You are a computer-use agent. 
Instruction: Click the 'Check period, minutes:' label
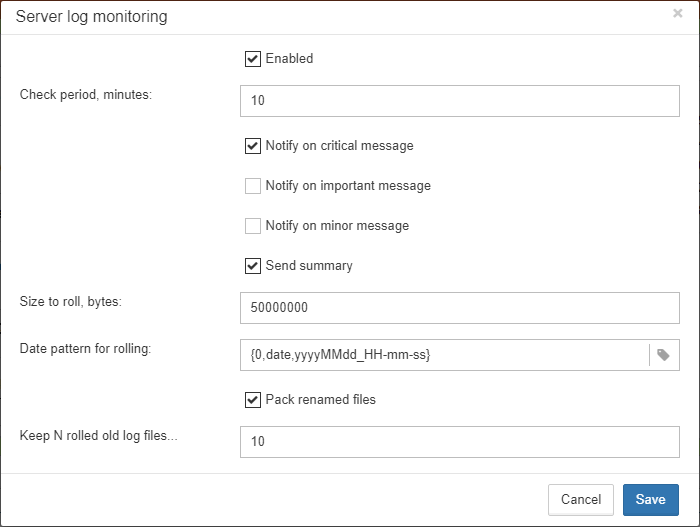(x=86, y=95)
